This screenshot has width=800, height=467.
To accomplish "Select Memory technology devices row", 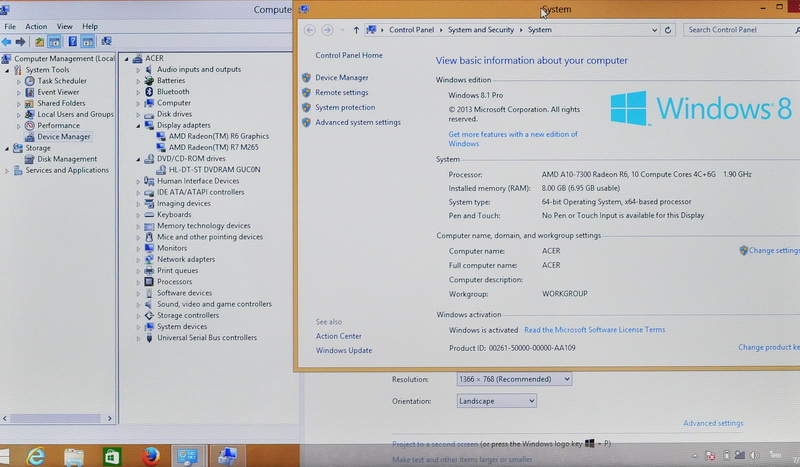I will [204, 226].
